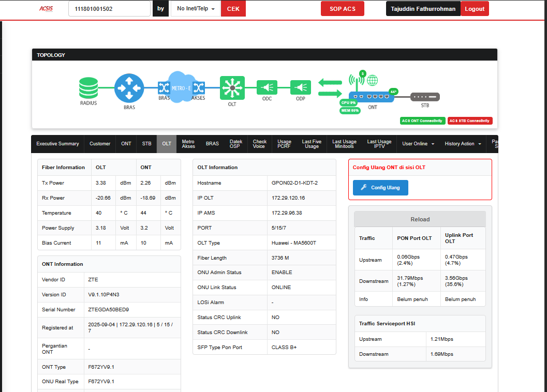Click the wrench icon on Config Ulang
Image resolution: width=547 pixels, height=392 pixels.
coord(363,187)
